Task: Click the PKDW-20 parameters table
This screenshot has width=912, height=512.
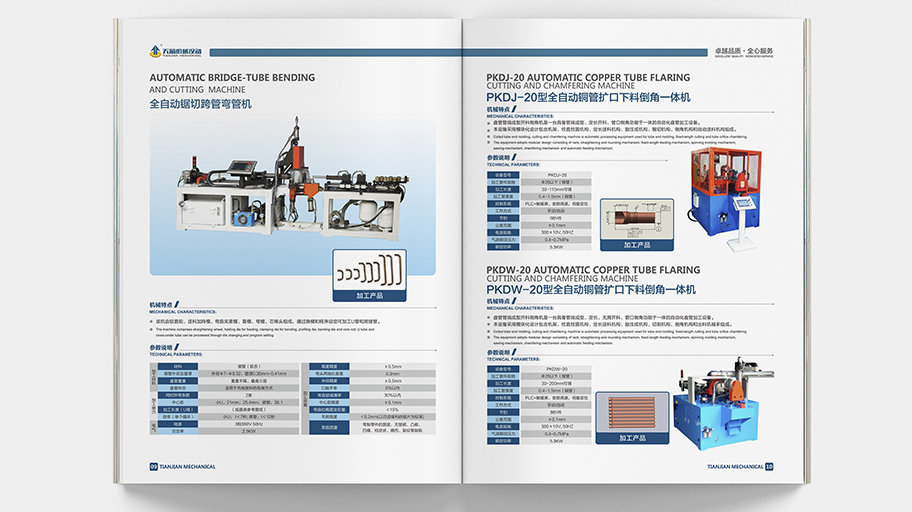Action: (x=539, y=405)
